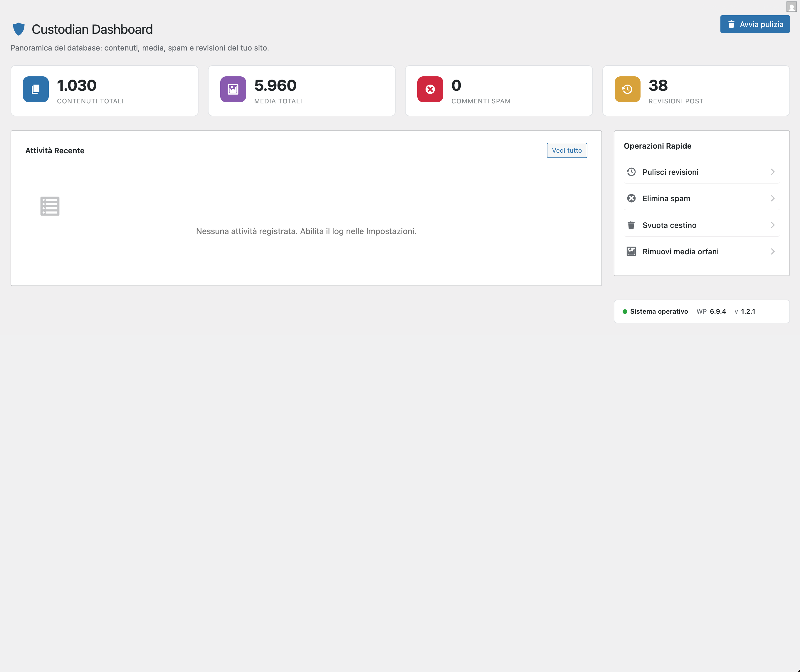Screen dimensions: 800x672
Task: Expand the Pulisci revisioni chevron arrow
Action: click(x=773, y=172)
